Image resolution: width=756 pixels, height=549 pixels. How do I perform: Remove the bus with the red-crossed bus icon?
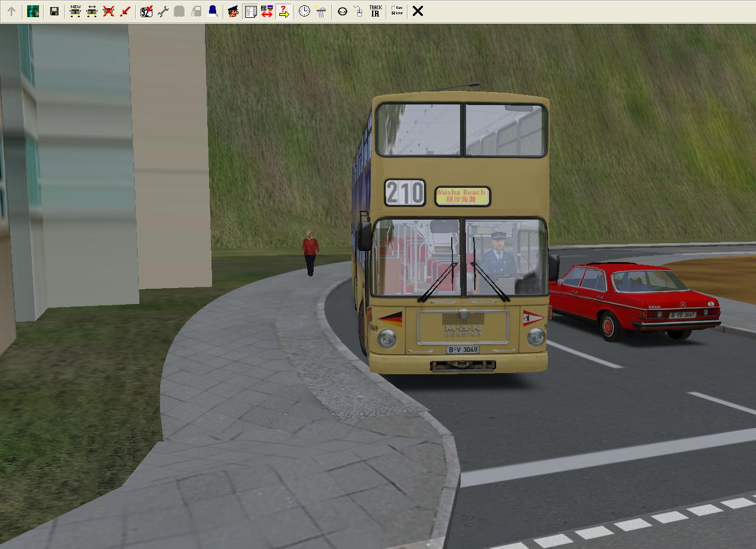point(108,11)
